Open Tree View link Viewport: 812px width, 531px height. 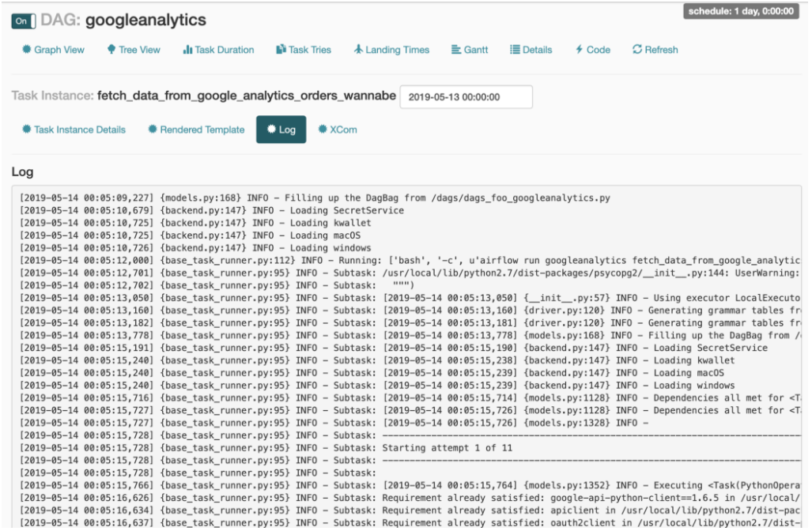(134, 50)
